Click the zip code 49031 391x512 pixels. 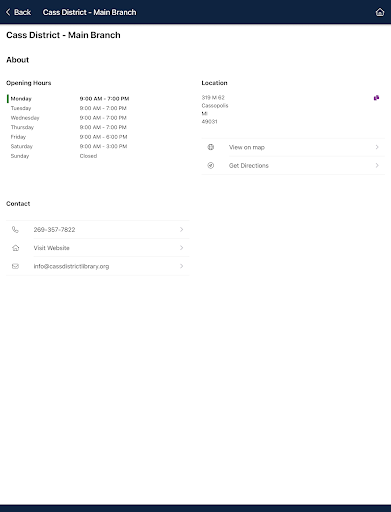point(209,122)
